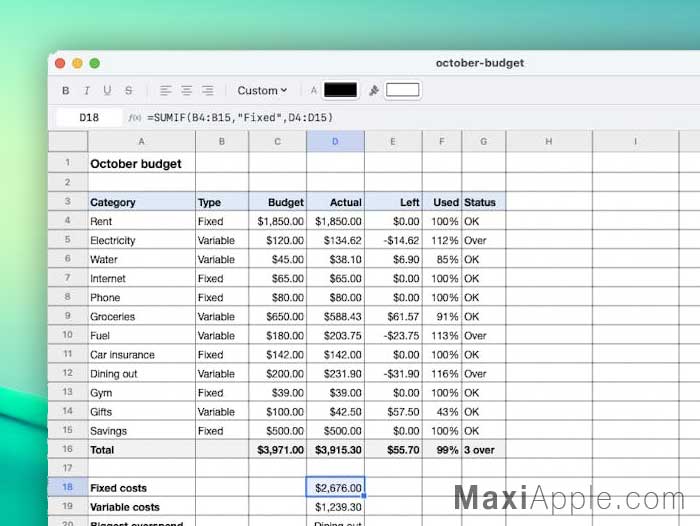Center align text

tap(187, 91)
